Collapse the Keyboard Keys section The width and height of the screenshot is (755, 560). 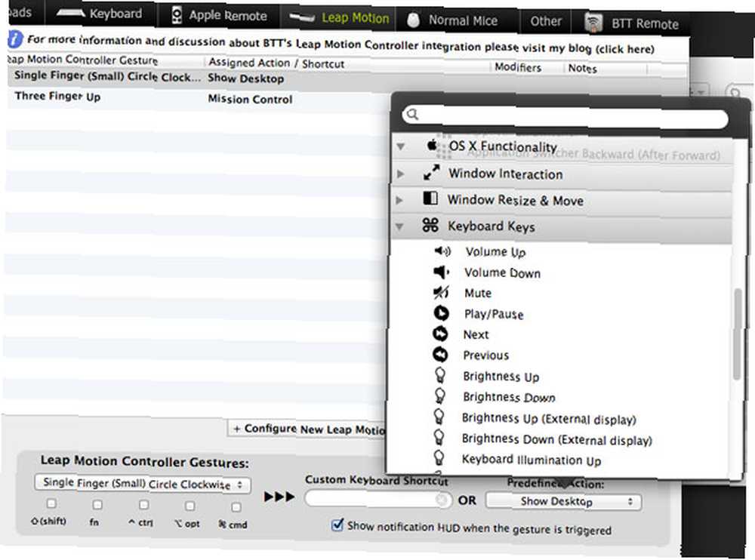pos(399,226)
